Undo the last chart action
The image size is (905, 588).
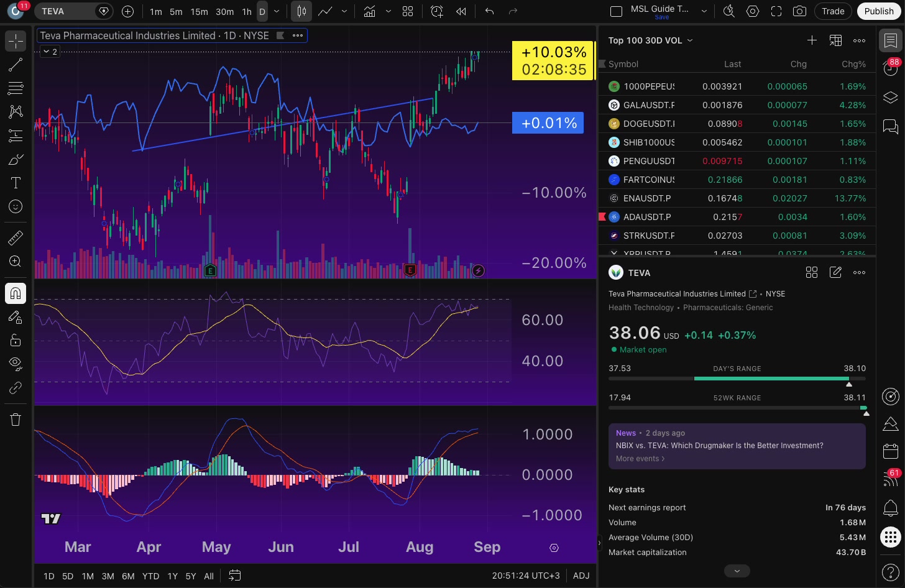pos(490,11)
